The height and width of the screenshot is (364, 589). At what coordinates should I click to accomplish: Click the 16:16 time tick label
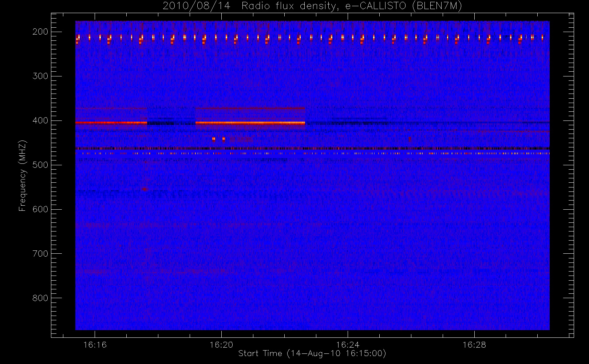coord(95,345)
